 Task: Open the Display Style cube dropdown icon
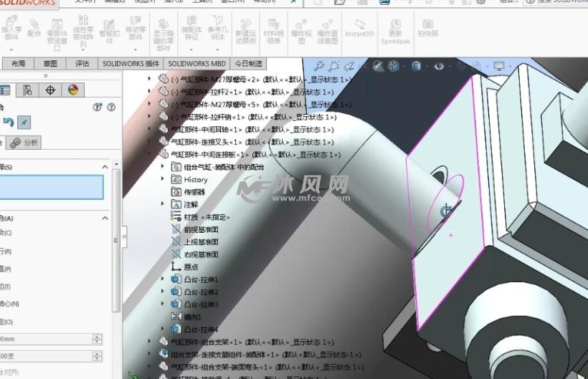click(416, 67)
